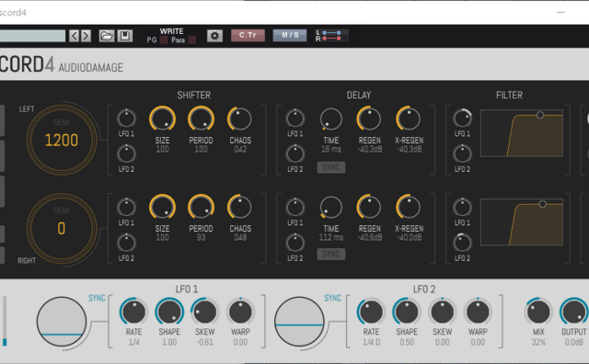Click the left filter response graph
The width and height of the screenshot is (589, 364).
pyautogui.click(x=522, y=133)
